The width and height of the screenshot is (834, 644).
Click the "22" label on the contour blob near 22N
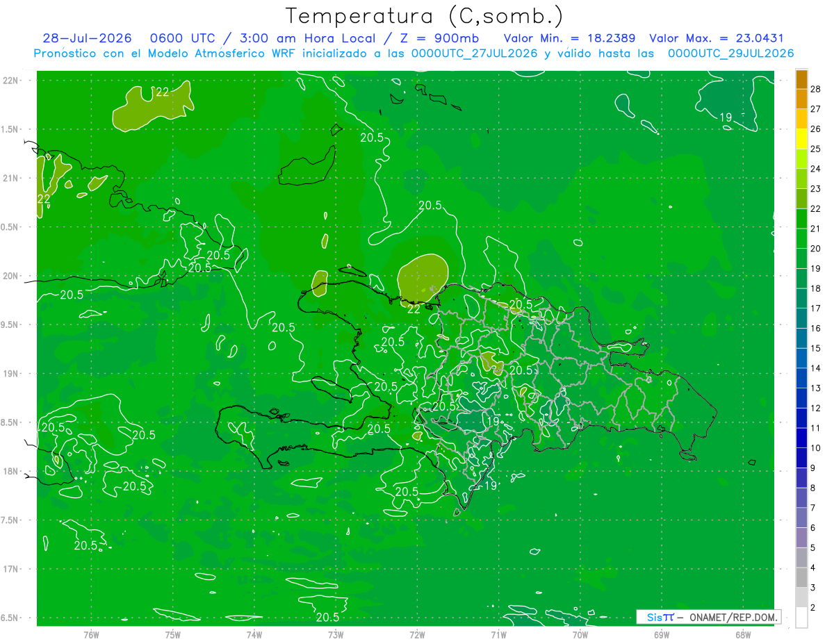click(x=163, y=92)
